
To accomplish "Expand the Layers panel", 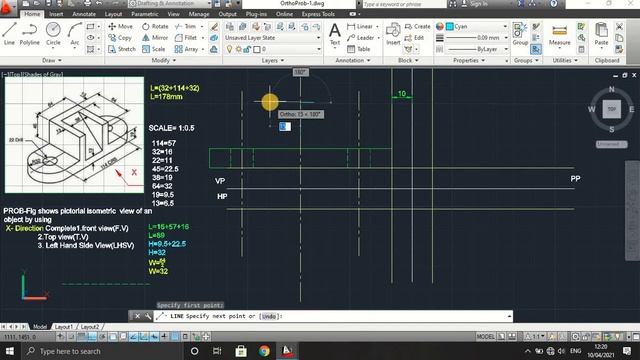I will pos(273,60).
